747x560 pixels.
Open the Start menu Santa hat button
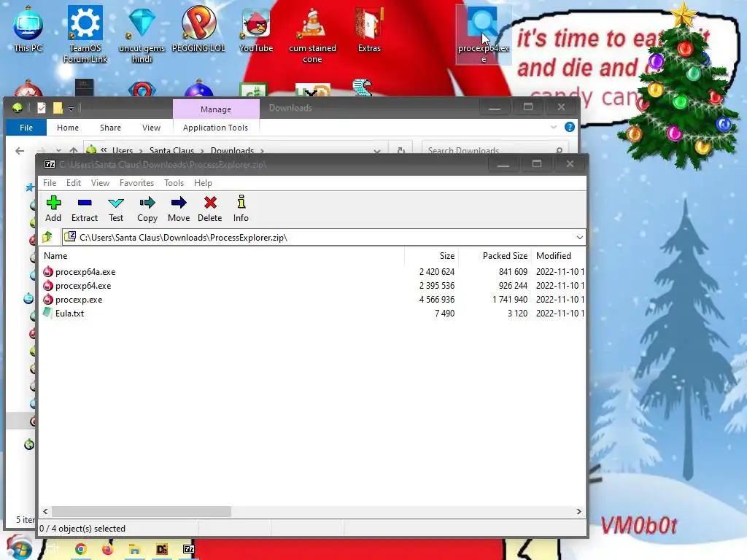click(x=19, y=548)
